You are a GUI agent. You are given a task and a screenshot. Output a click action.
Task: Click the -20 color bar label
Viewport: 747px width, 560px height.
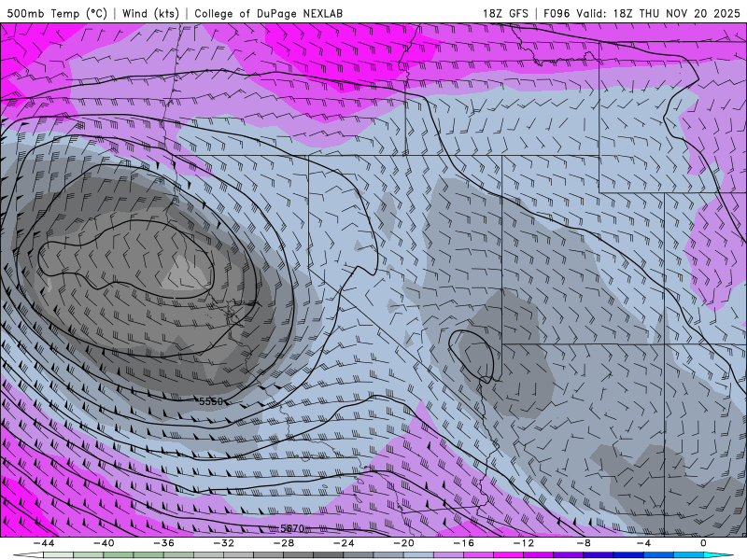click(x=404, y=543)
